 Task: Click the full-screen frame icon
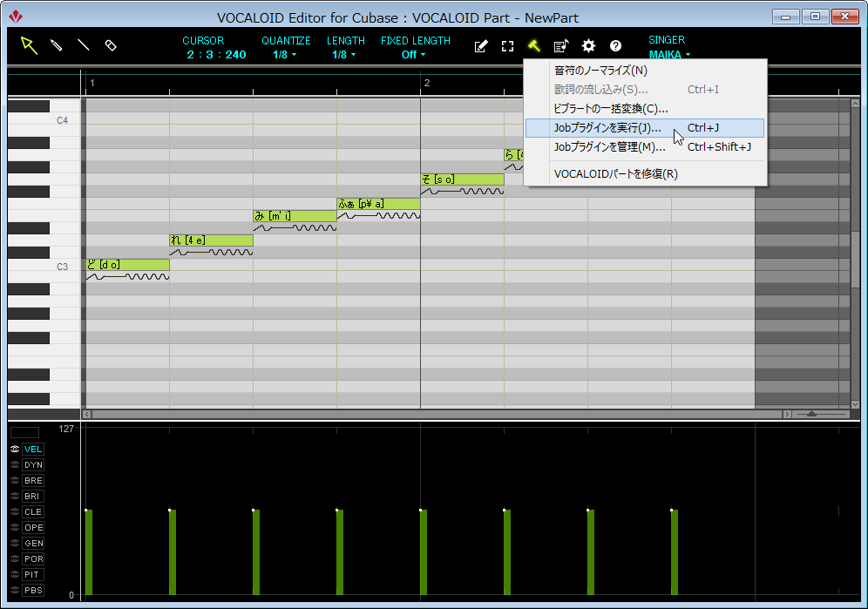[507, 46]
